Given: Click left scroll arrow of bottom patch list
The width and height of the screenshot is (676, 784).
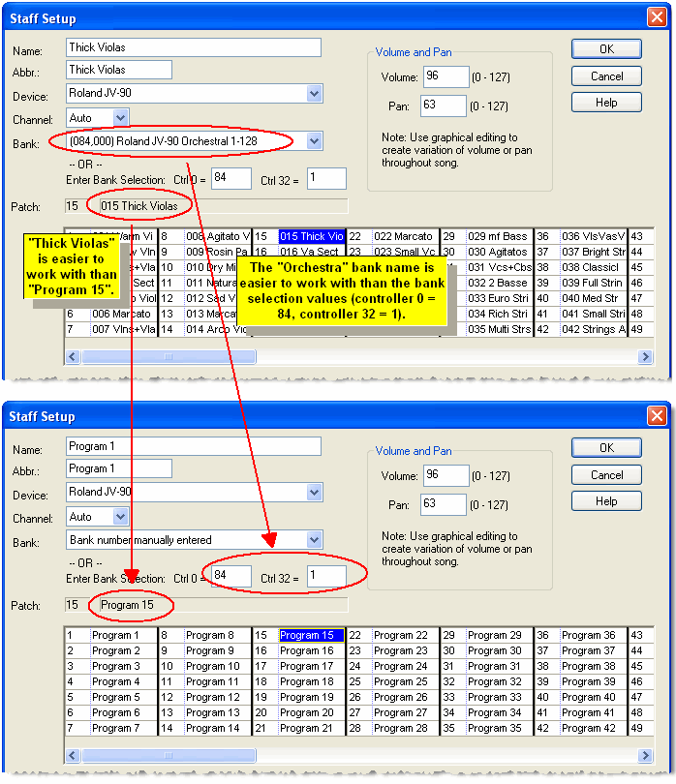Looking at the screenshot, I should (73, 755).
